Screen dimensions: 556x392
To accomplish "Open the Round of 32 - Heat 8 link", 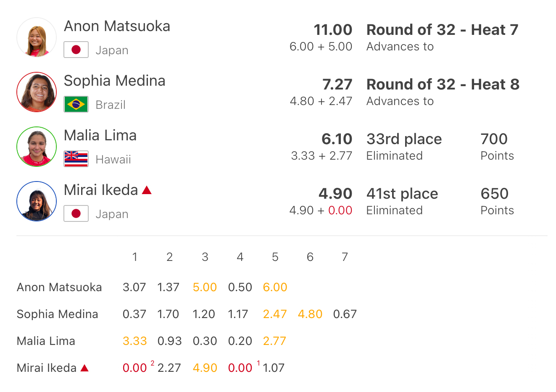I will pos(443,84).
